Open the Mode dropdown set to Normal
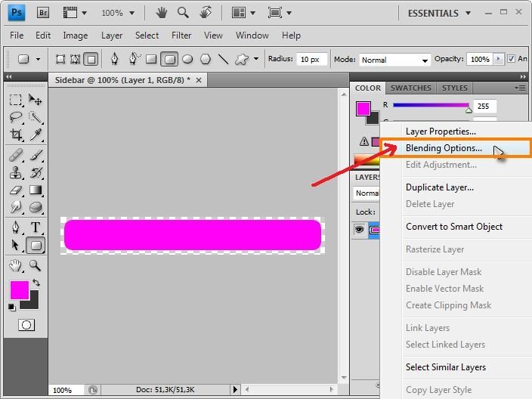This screenshot has height=399, width=532. pyautogui.click(x=394, y=60)
